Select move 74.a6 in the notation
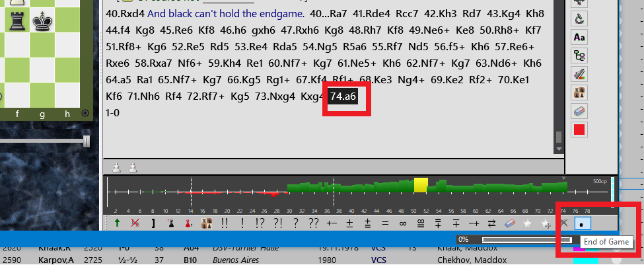 (343, 96)
